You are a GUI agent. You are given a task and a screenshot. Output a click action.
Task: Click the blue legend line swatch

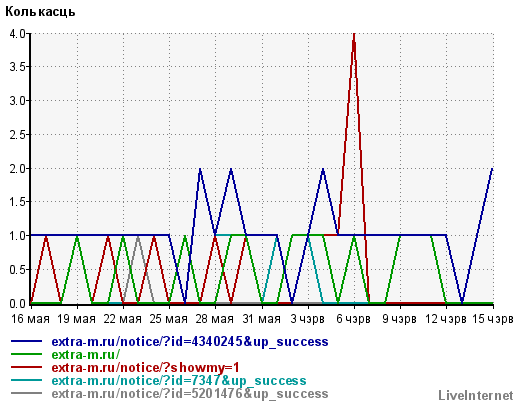click(27, 341)
